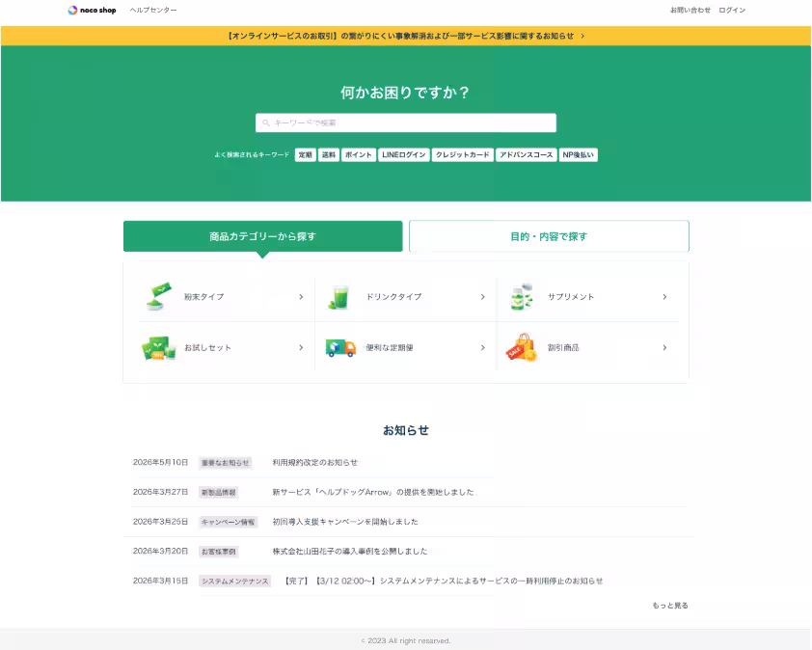
Task: Click the sale shopping bag icon
Action: [522, 347]
